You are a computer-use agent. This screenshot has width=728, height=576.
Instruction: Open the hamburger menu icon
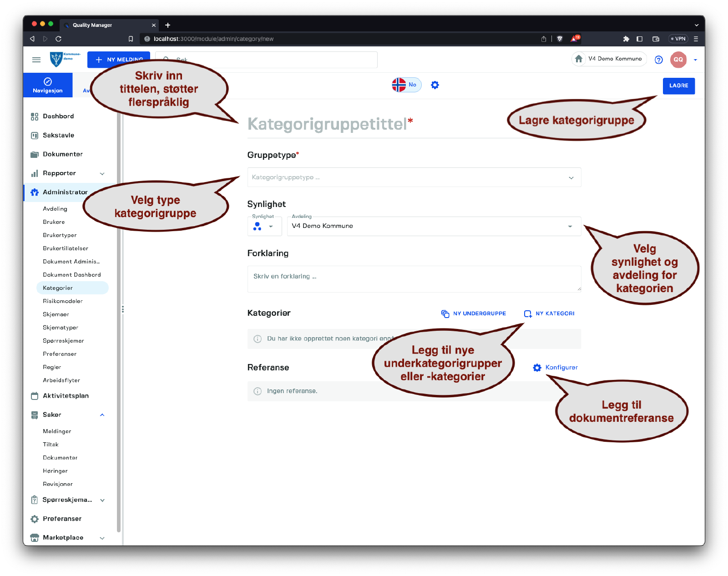36,60
